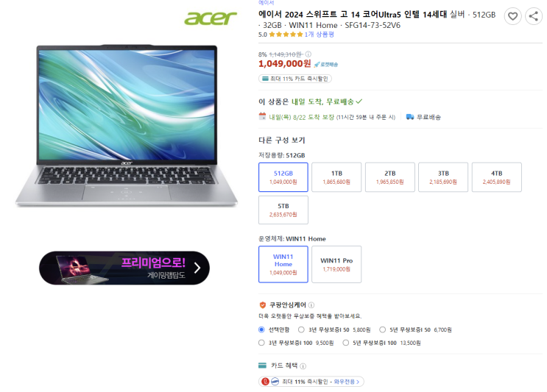This screenshot has height=392, width=547.
Task: Expand 최대 11% 즉시할인 와우전용 chevron
Action: (358, 382)
